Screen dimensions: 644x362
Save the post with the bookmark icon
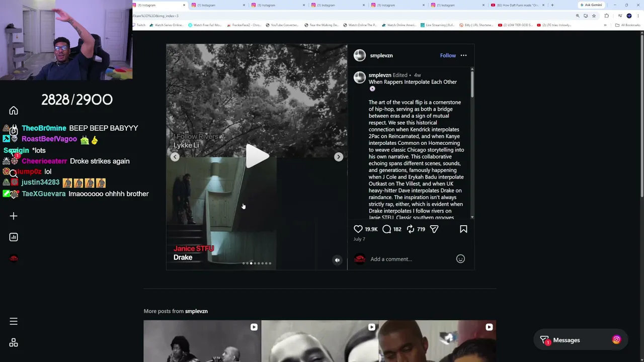pyautogui.click(x=463, y=229)
